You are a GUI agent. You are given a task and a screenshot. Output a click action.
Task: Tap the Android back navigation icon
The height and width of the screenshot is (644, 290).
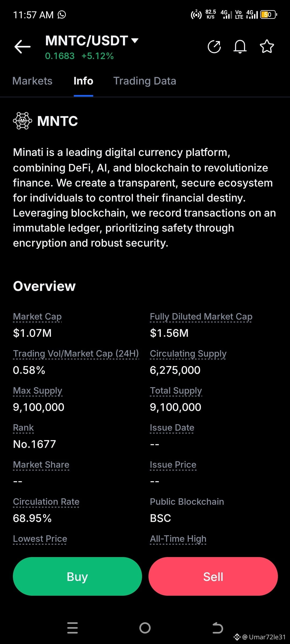coord(218,628)
